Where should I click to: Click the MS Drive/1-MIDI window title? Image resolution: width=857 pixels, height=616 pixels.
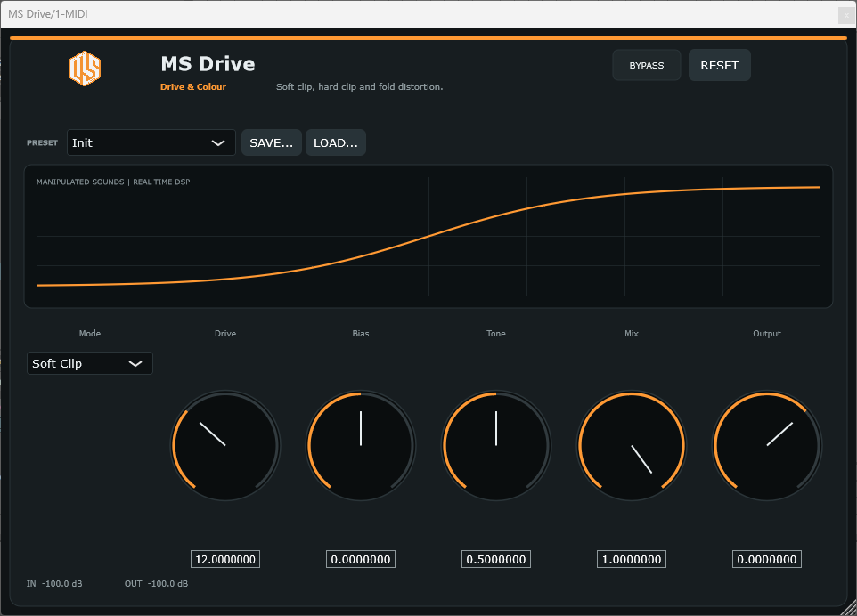coord(47,14)
